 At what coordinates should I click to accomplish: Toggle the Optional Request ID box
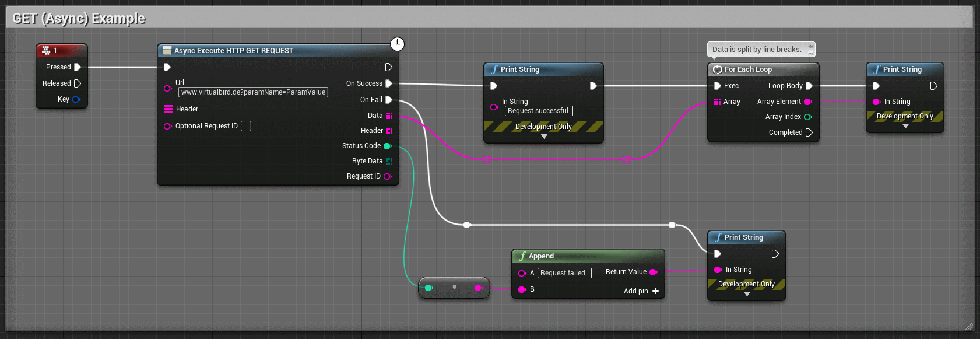tap(246, 126)
